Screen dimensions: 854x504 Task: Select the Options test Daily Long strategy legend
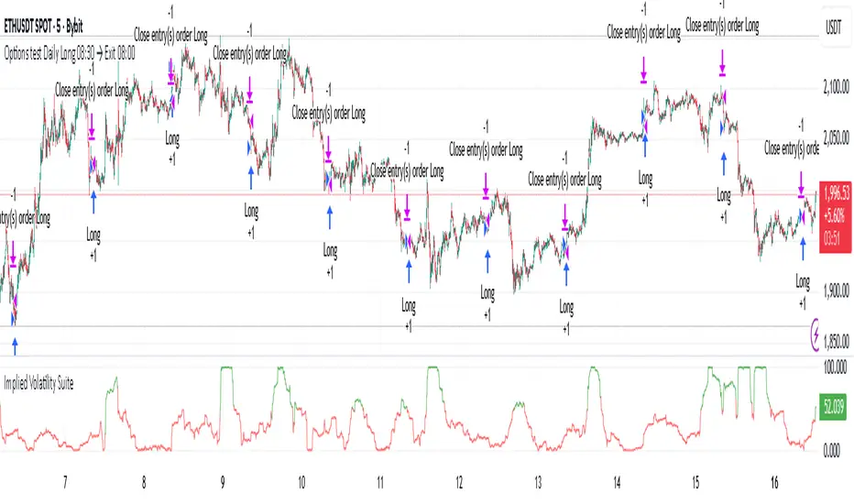click(x=70, y=53)
